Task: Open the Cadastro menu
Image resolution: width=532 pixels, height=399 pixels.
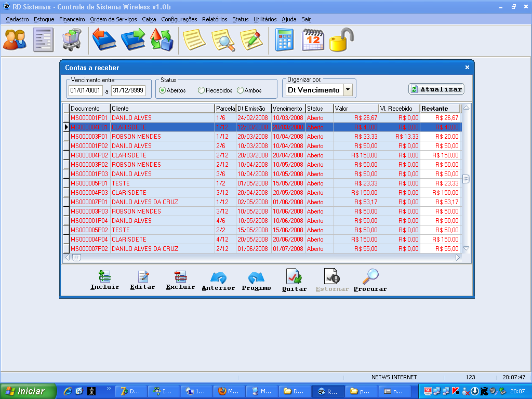Action: (17, 19)
